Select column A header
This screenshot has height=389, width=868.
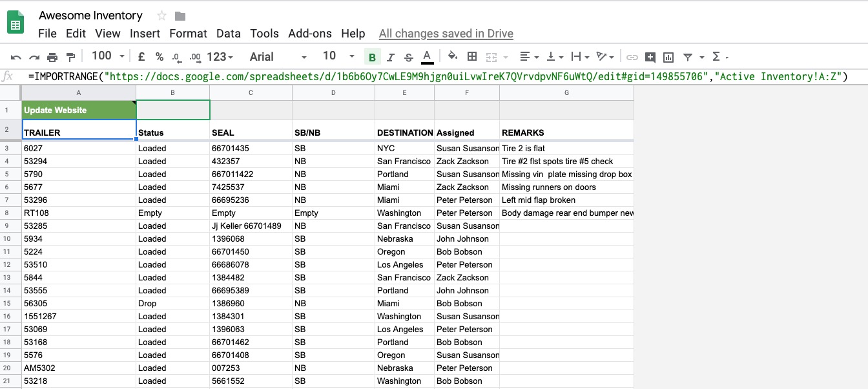(x=79, y=92)
